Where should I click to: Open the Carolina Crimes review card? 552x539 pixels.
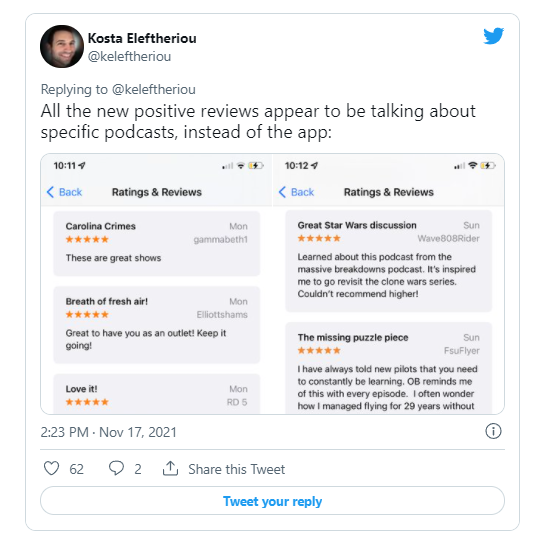(157, 243)
